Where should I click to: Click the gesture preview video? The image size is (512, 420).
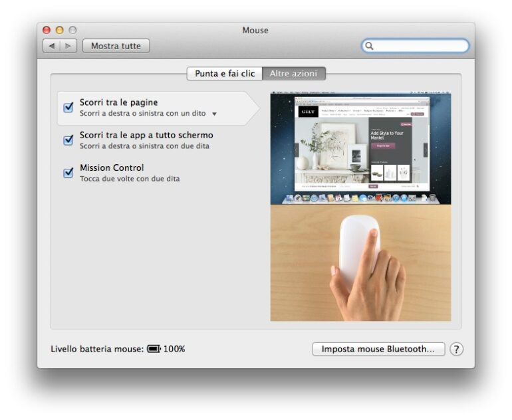point(360,207)
